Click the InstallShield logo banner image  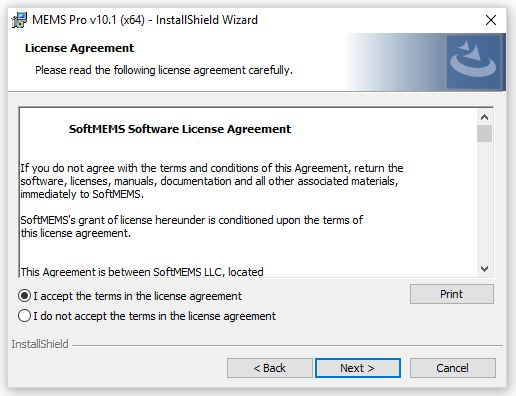coord(473,62)
